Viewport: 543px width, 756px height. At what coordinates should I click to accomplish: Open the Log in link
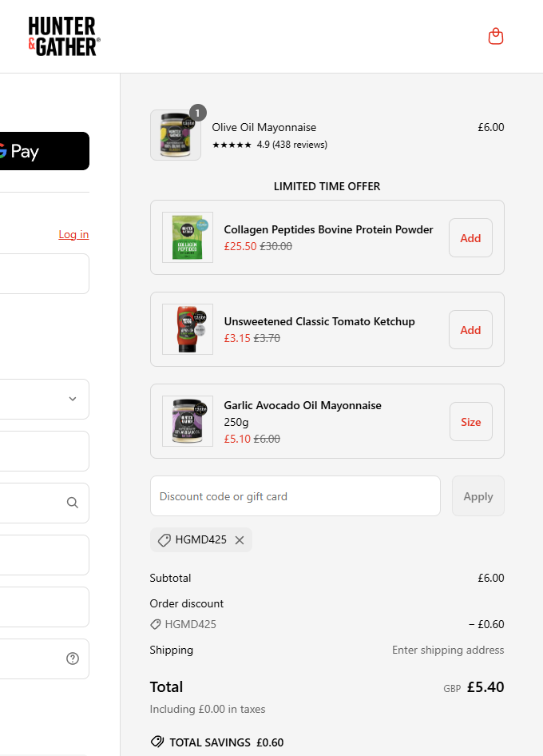point(73,234)
